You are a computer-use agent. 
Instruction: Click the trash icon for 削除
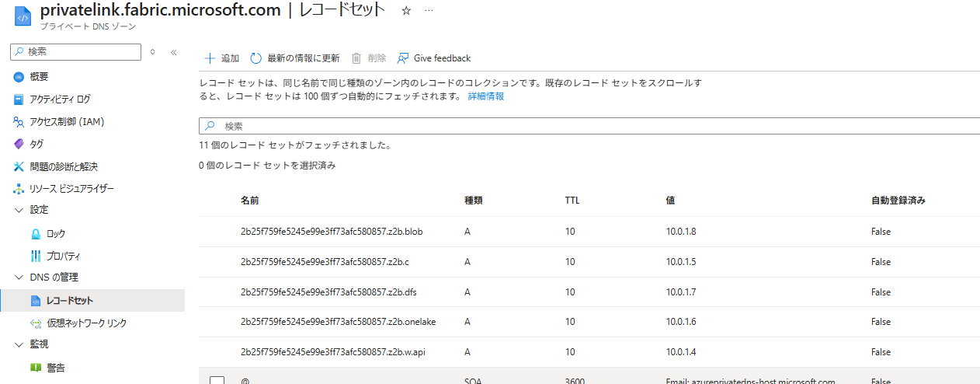(x=356, y=58)
